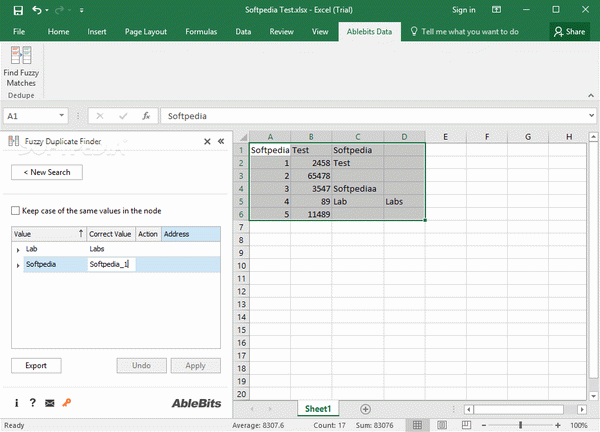Image resolution: width=600 pixels, height=432 pixels.
Task: Sort by the Value column header
Action: 49,234
